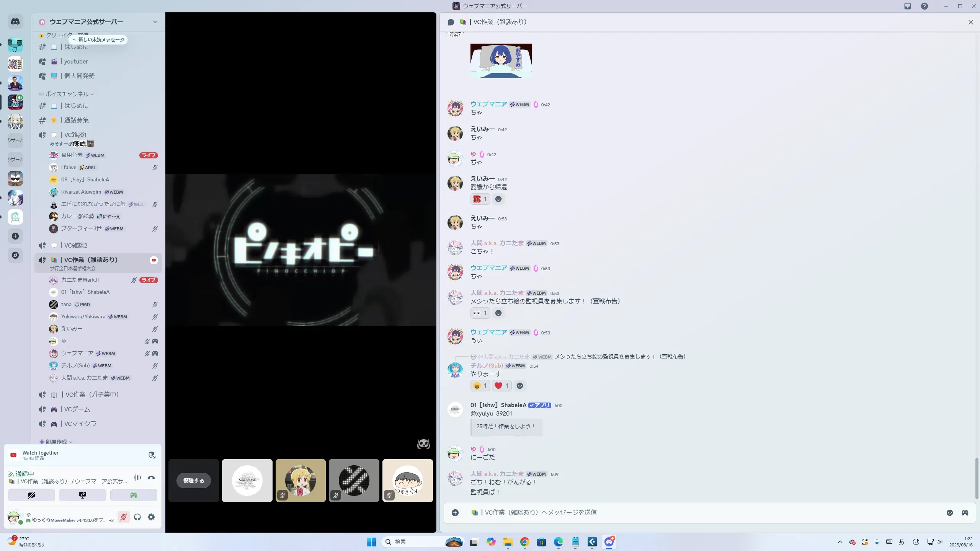Click the attach file plus button
Viewport: 980px width, 551px height.
pos(455,513)
